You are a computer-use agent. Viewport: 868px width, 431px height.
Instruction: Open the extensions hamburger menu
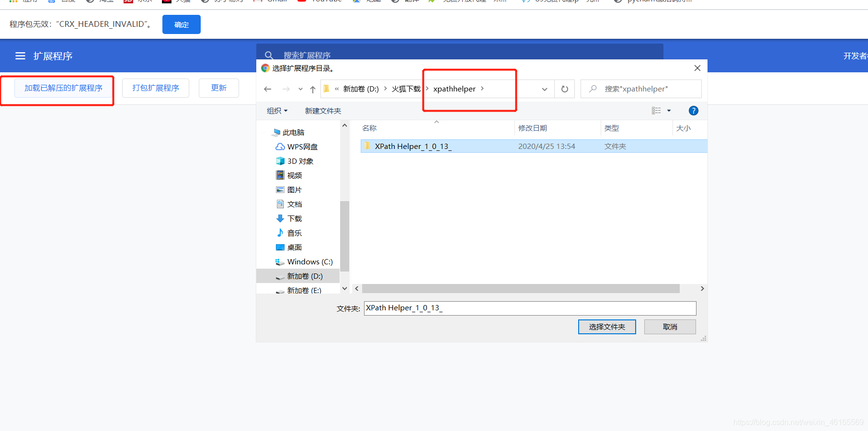pyautogui.click(x=20, y=56)
